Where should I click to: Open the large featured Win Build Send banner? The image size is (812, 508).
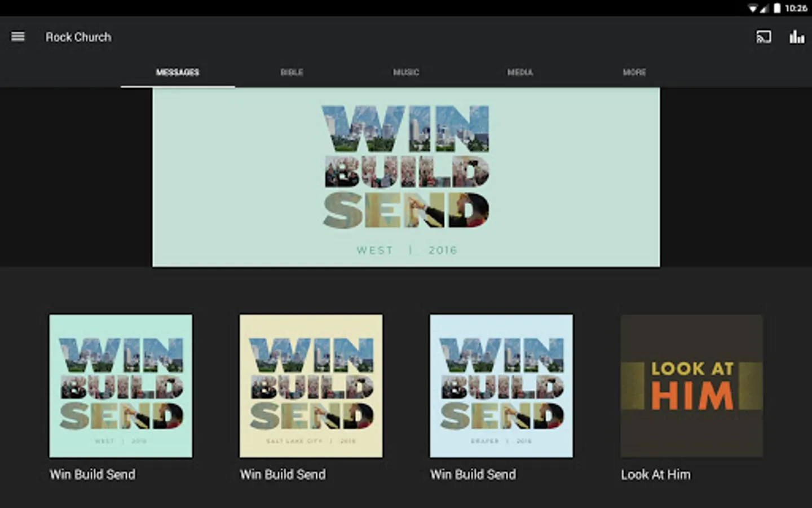pos(406,177)
